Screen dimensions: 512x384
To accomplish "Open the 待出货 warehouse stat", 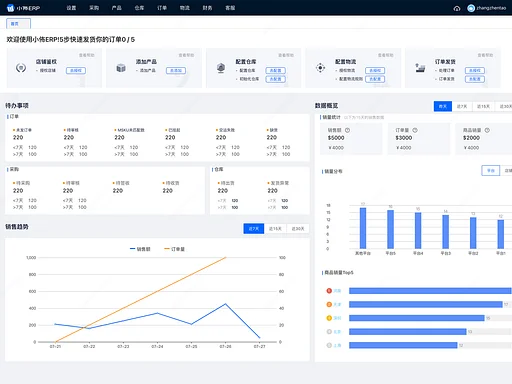I will click(x=226, y=183).
